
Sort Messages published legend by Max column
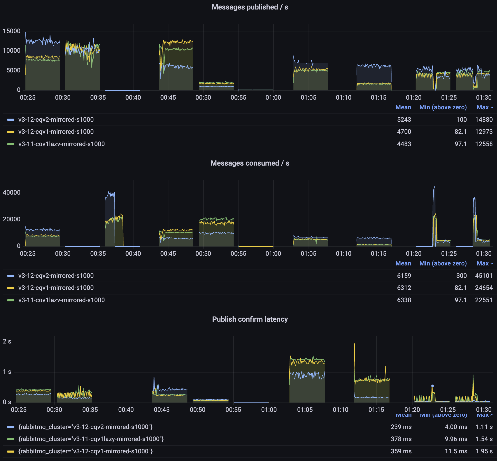484,107
